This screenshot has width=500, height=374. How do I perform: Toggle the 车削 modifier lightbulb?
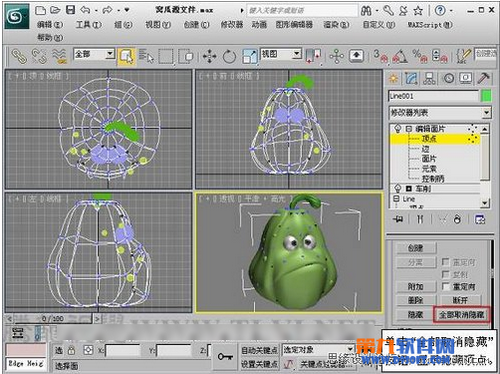pos(397,188)
